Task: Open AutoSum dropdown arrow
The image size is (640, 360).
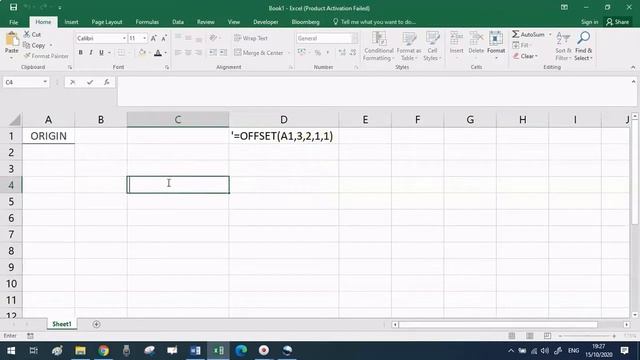Action: tap(550, 34)
